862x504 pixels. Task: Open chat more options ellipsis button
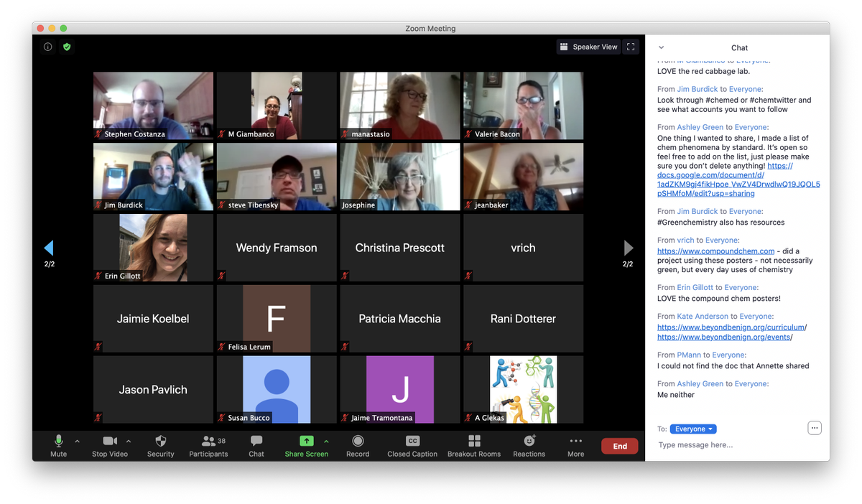point(814,428)
